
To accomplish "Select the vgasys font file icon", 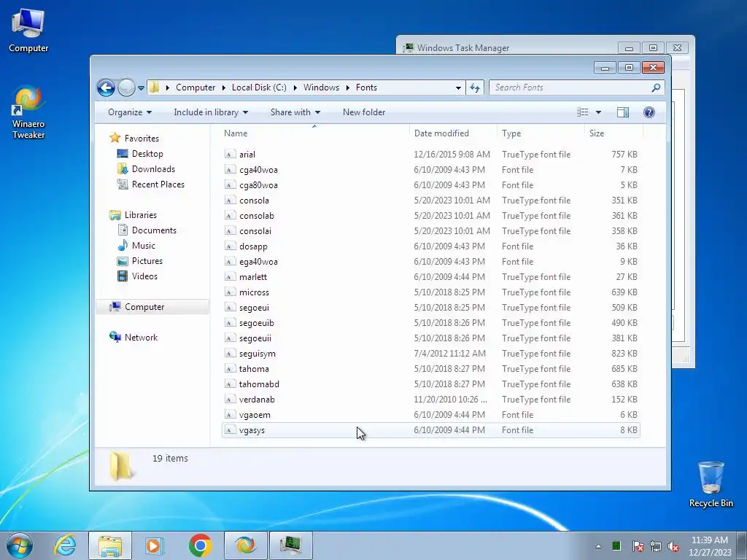I will 230,430.
